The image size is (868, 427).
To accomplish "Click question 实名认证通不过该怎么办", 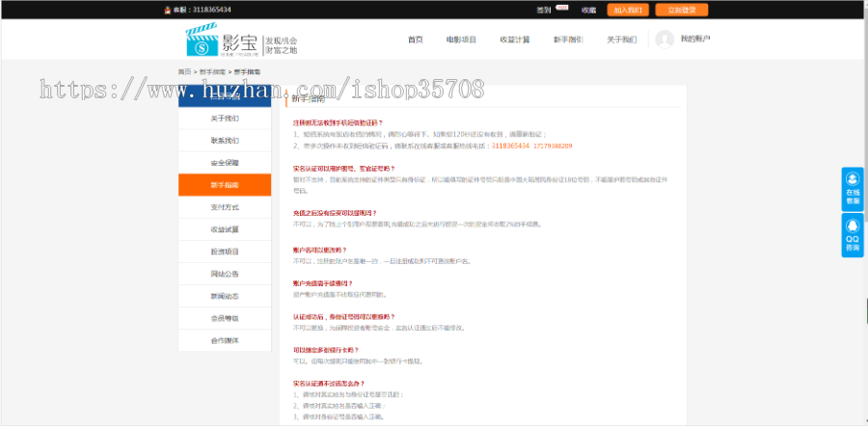I will click(x=329, y=384).
